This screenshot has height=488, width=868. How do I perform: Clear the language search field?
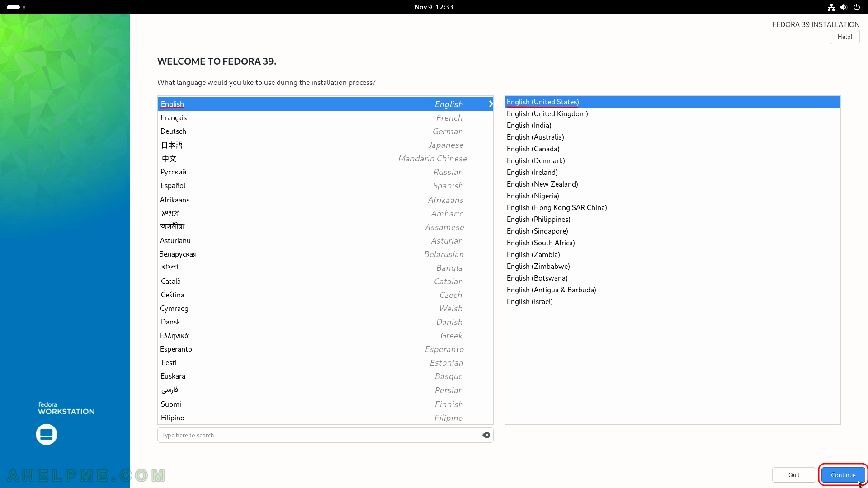pos(486,435)
